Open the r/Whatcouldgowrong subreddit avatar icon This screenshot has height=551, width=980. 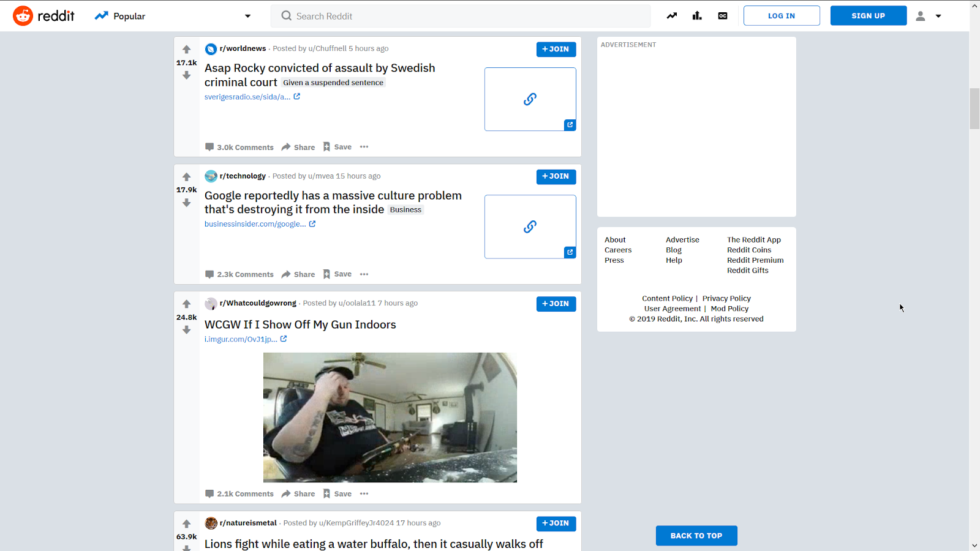[211, 304]
